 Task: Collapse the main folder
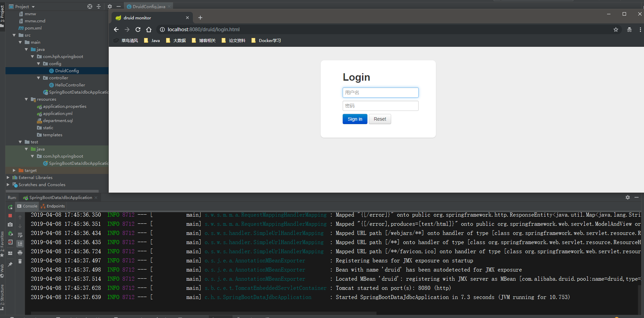point(20,42)
